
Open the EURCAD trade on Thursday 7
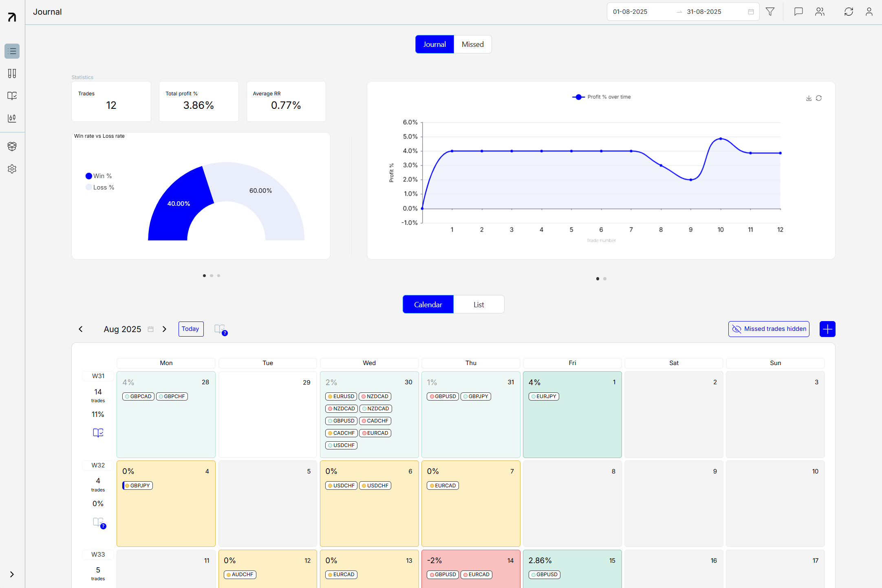click(x=443, y=486)
